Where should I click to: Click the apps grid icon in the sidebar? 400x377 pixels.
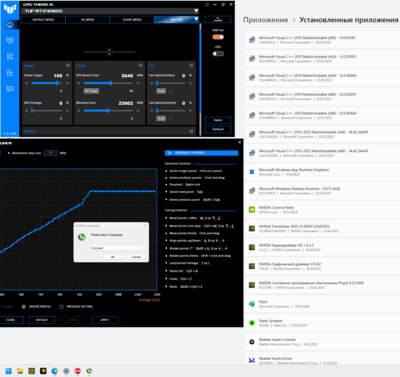(10, 57)
